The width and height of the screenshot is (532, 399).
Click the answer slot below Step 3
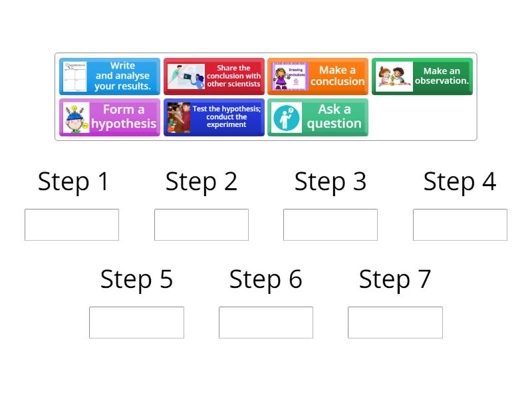point(331,225)
